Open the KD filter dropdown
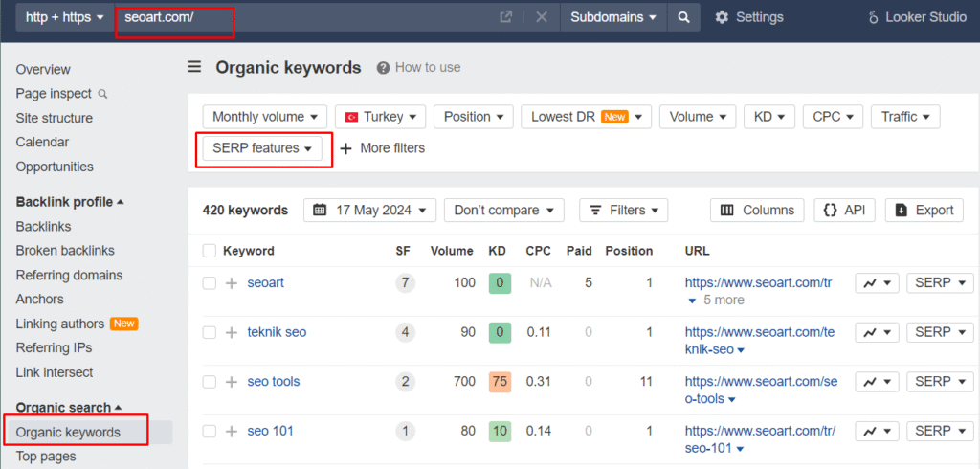980x469 pixels. pos(768,117)
